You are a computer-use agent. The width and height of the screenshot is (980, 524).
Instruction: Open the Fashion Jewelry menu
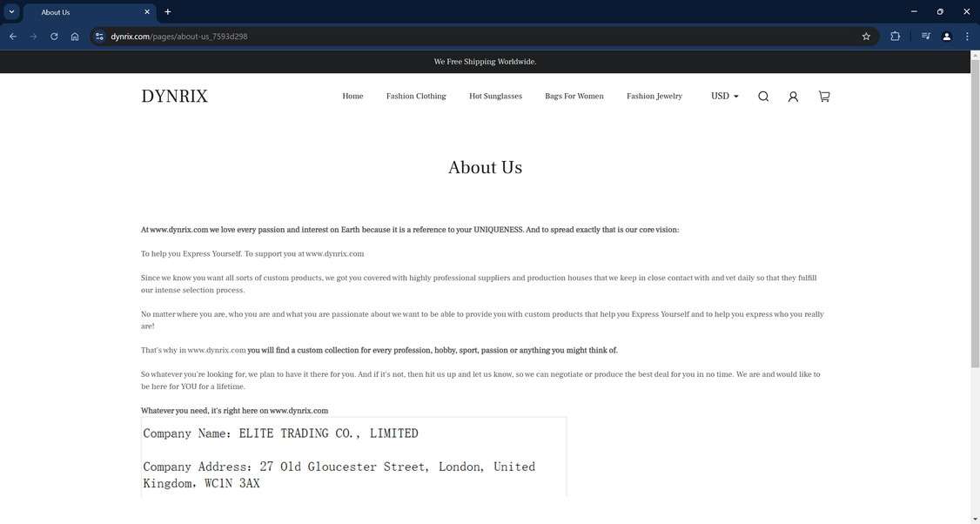654,97
